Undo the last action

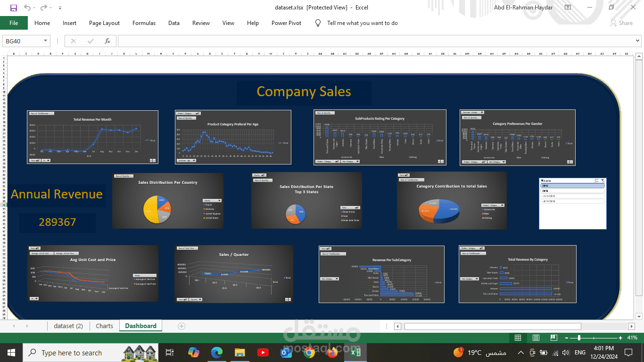click(x=27, y=8)
